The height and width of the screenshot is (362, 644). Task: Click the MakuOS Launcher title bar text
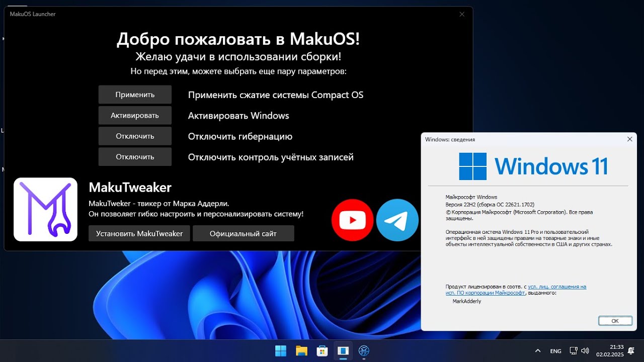[33, 14]
